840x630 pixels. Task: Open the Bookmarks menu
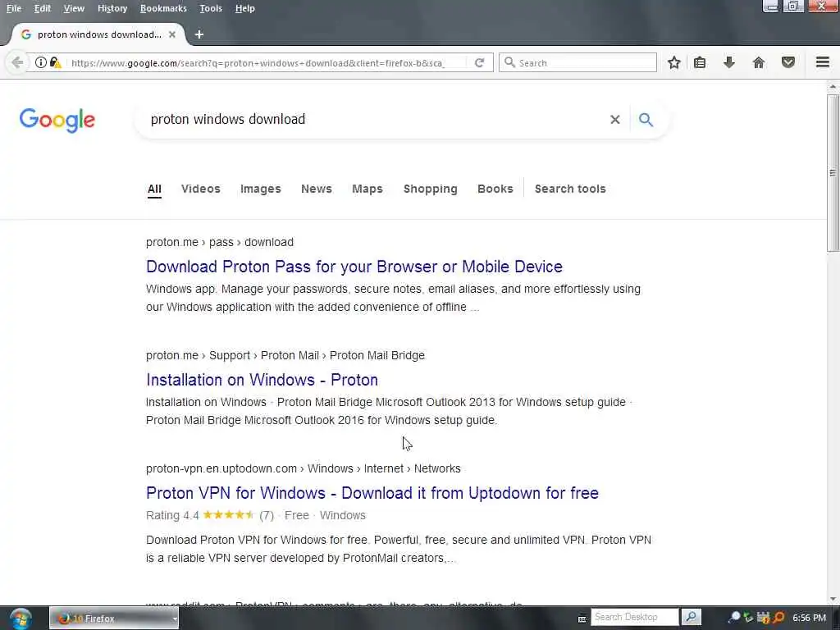point(163,8)
